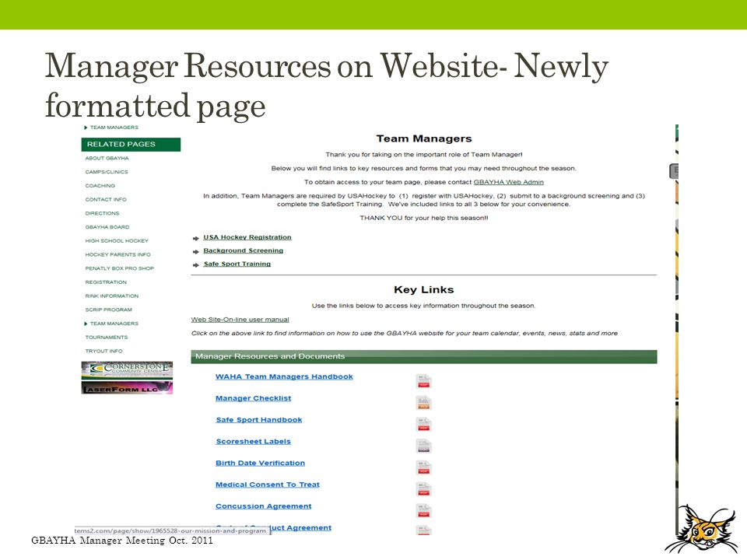
Task: Click the Key Links heading
Action: point(424,289)
